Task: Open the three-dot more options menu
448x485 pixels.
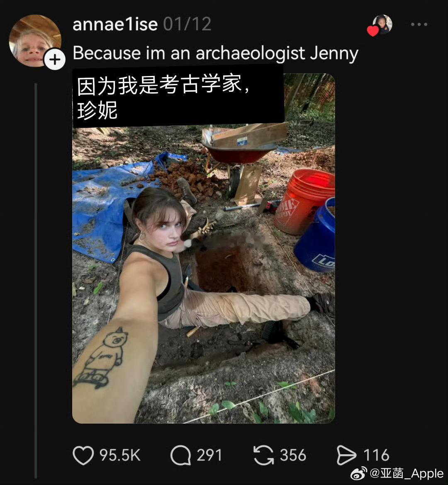Action: (419, 24)
